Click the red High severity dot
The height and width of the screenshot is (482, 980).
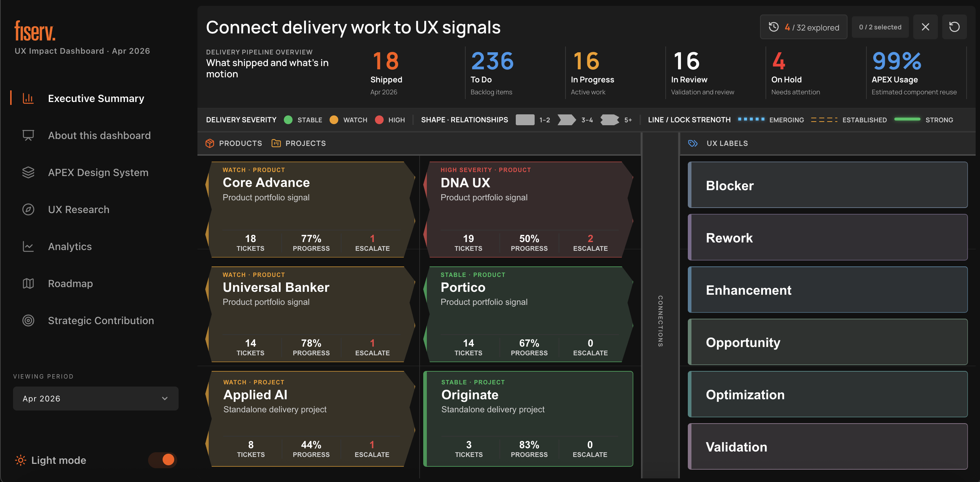coord(379,120)
